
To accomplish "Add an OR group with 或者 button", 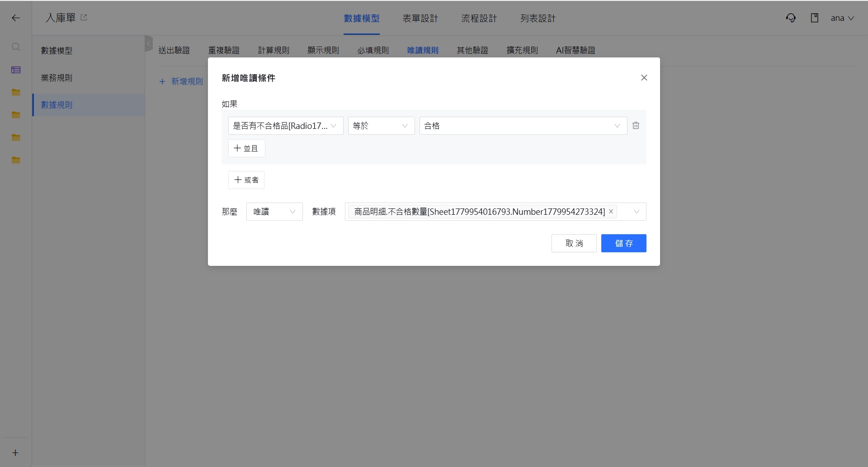I will click(246, 180).
